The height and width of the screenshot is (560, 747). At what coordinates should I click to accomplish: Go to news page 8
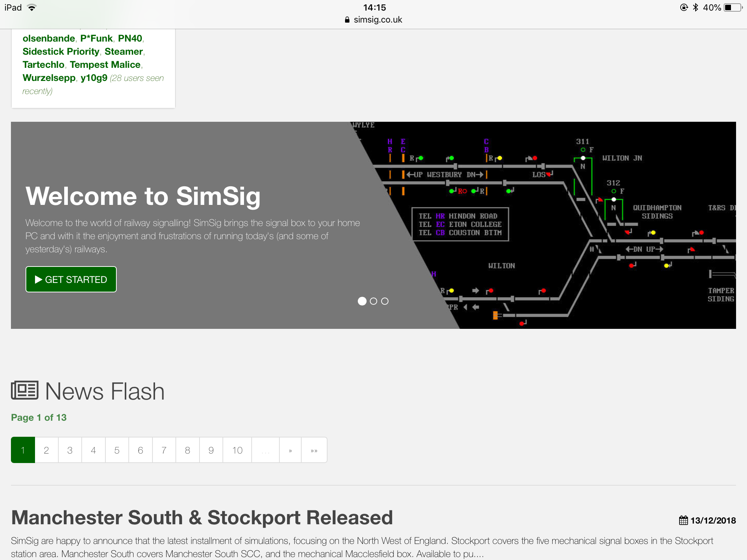point(187,450)
